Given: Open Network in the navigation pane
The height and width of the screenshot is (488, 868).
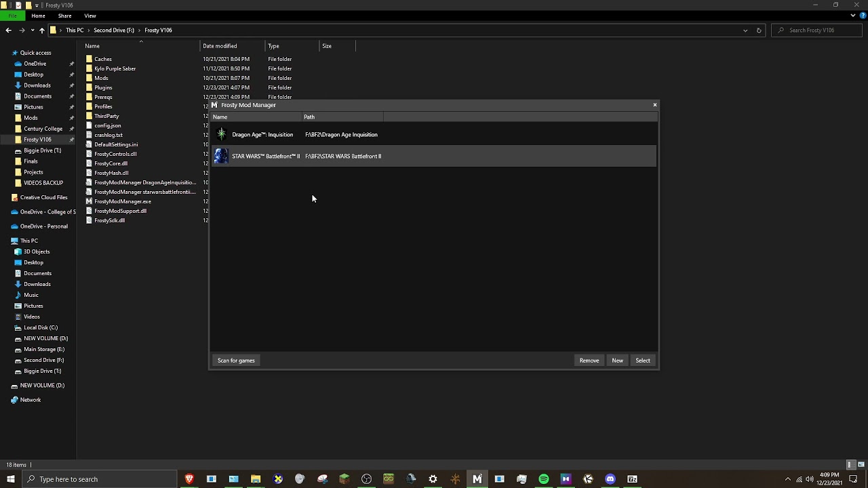Looking at the screenshot, I should [x=31, y=400].
